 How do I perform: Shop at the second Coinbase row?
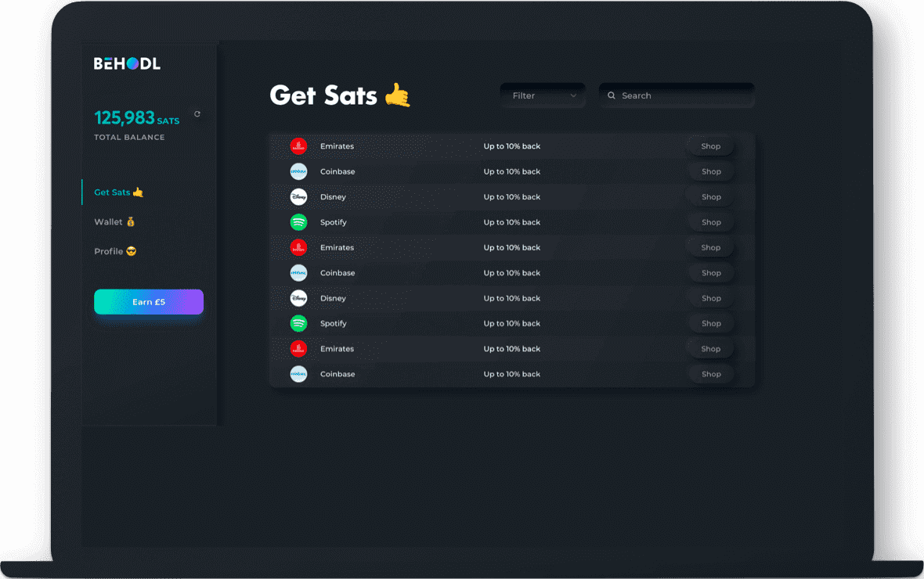tap(711, 273)
